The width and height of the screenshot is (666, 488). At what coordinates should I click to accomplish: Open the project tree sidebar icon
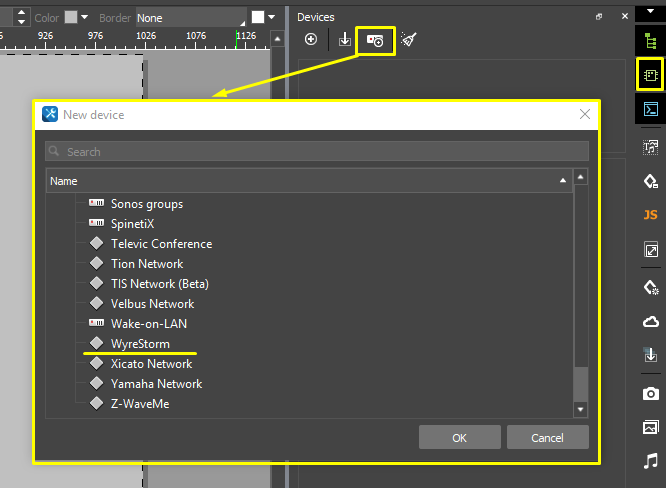point(651,40)
